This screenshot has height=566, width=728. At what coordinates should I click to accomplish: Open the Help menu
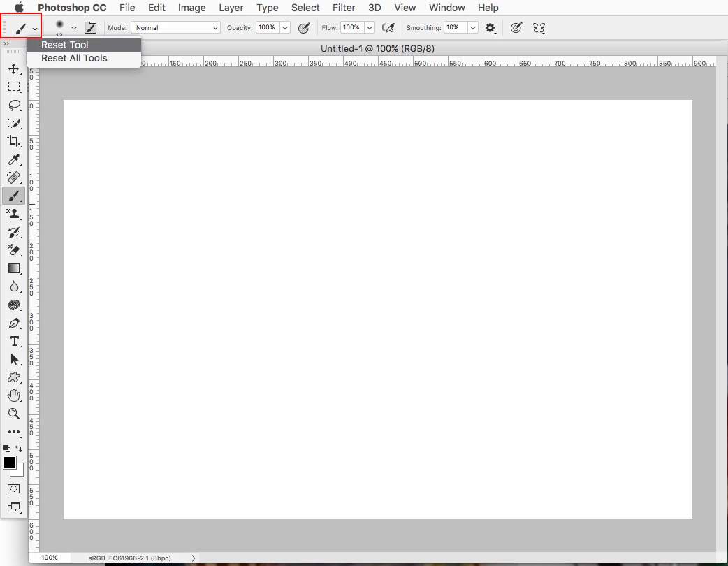(488, 8)
